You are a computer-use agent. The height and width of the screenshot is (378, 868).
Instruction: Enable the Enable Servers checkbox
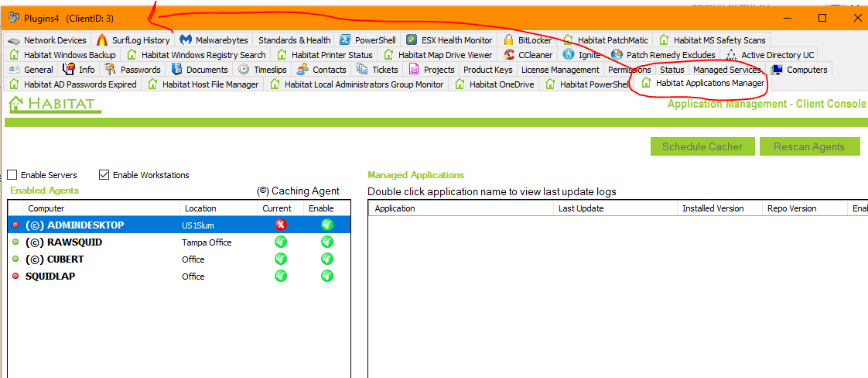click(12, 175)
